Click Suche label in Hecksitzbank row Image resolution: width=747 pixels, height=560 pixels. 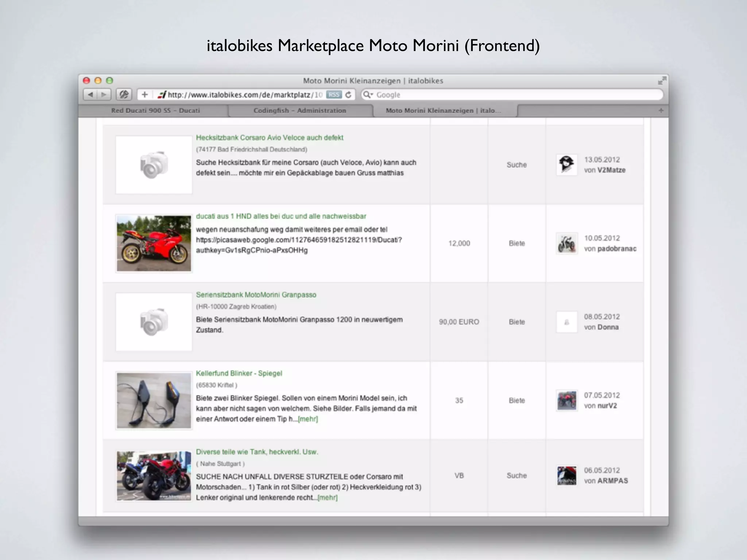click(x=517, y=165)
